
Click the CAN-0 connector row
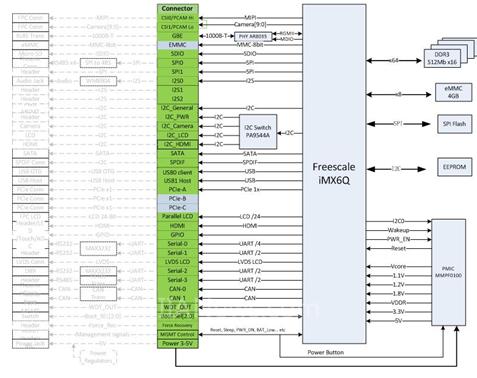pos(178,289)
